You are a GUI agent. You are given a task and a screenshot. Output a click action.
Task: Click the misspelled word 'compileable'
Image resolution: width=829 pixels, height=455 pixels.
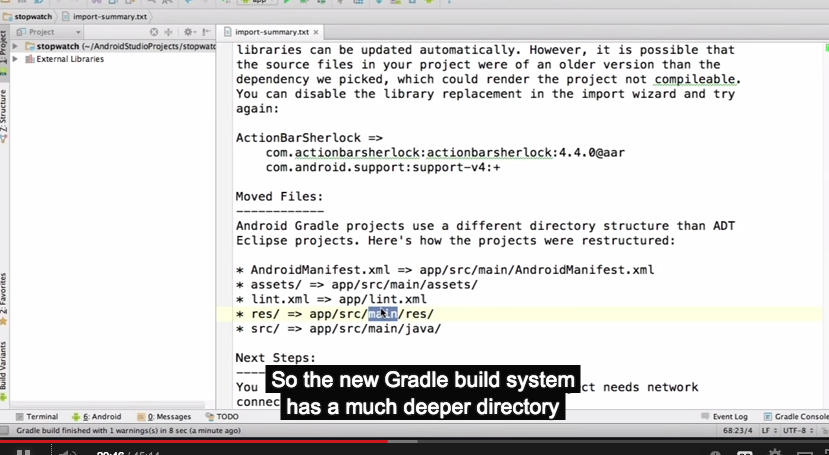point(695,79)
